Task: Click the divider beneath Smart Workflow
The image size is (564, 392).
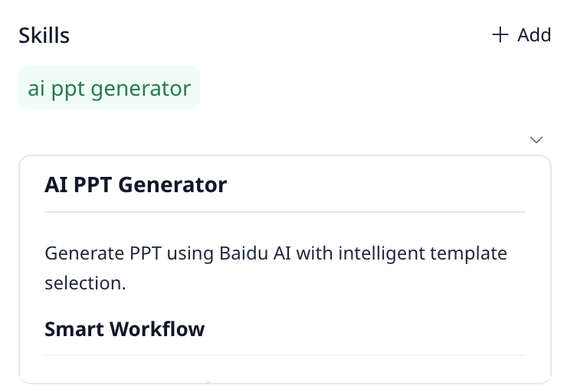Action: point(285,355)
